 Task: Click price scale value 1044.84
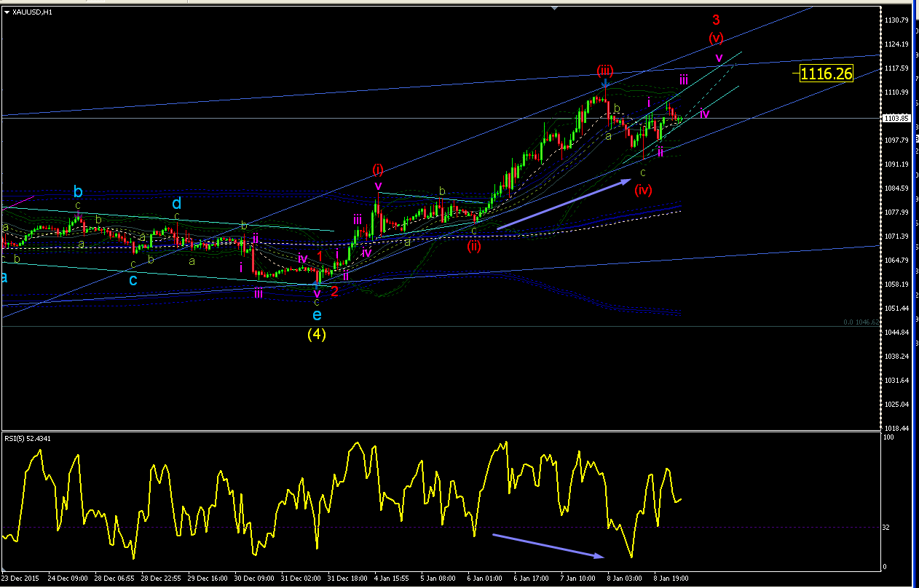click(896, 333)
